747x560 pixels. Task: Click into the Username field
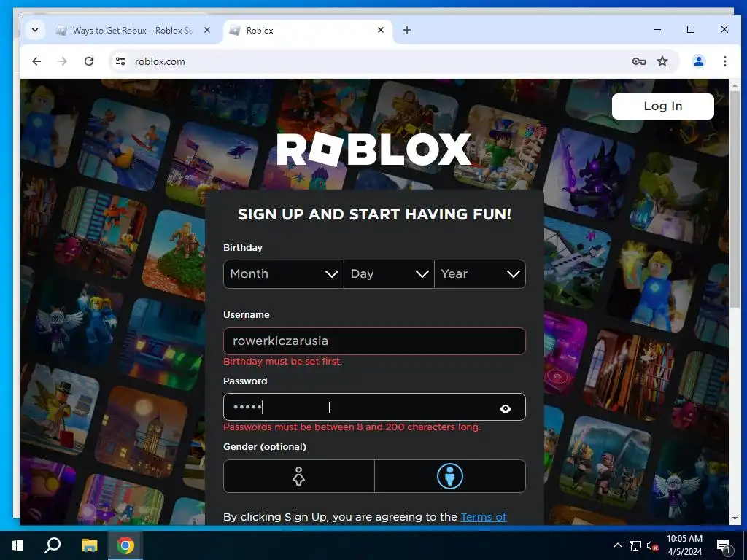pyautogui.click(x=374, y=341)
